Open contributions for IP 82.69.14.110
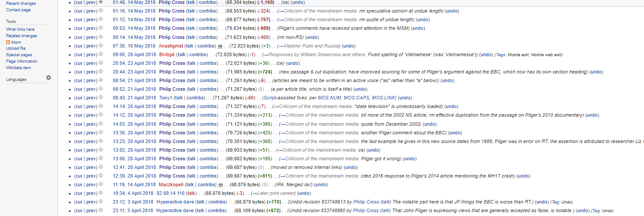 170,194
